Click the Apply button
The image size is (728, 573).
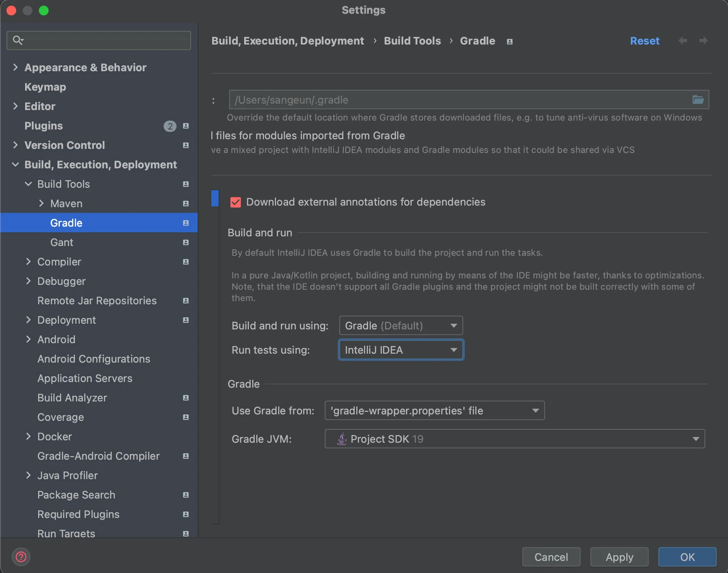click(619, 557)
